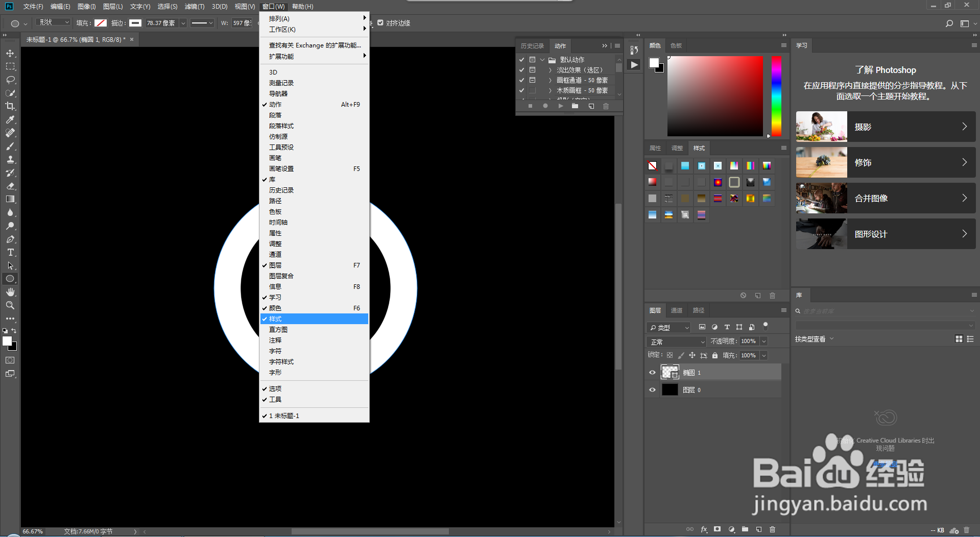Click the search magnifier in options bar
Image resolution: width=980 pixels, height=537 pixels.
[949, 23]
